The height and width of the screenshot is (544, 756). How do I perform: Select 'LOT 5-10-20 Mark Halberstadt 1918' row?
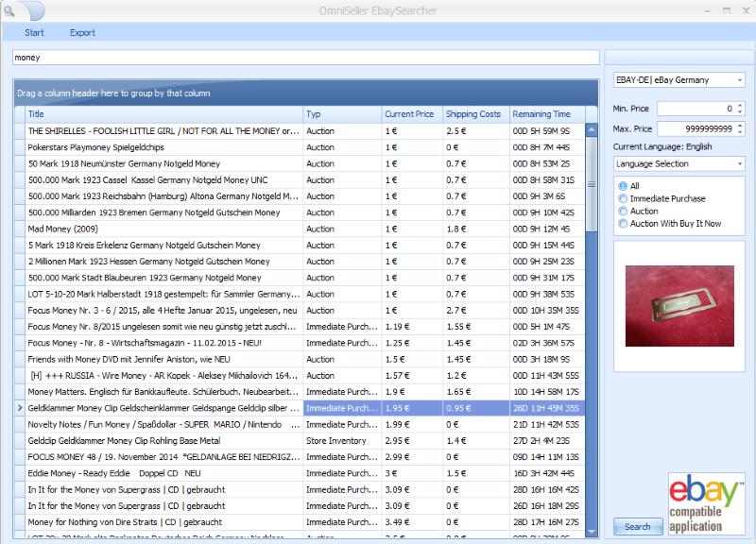tap(300, 294)
